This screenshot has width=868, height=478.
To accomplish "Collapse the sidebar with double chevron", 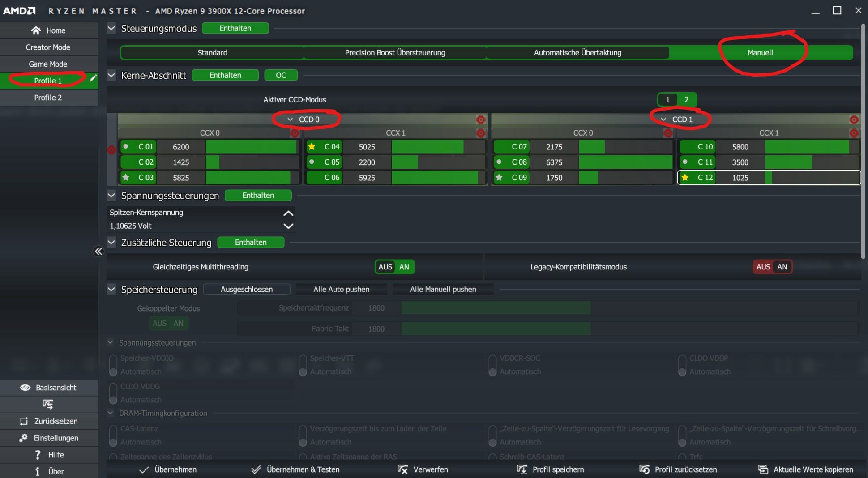I will tap(98, 252).
